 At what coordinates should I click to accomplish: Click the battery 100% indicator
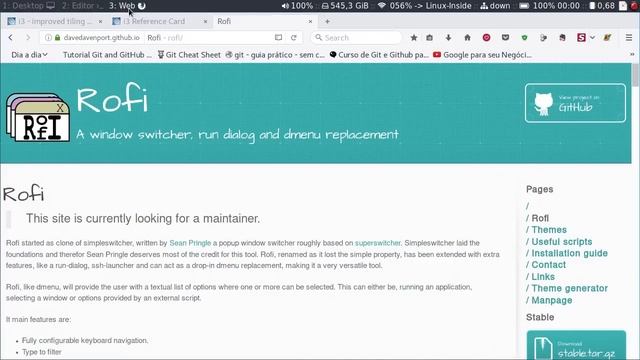[549, 6]
